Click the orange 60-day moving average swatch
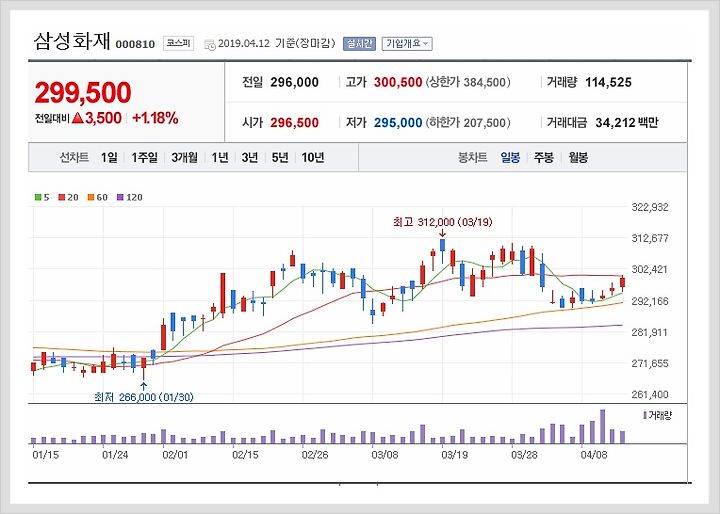The image size is (720, 514). click(x=91, y=198)
